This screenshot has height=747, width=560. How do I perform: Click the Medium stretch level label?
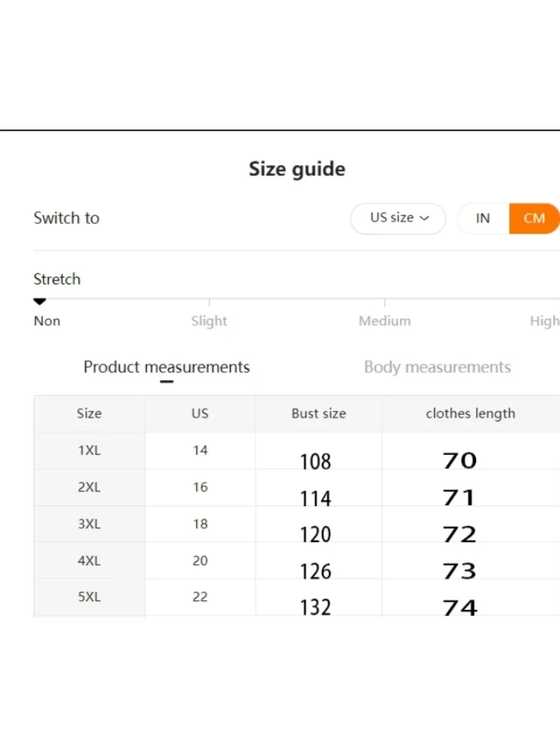pyautogui.click(x=384, y=321)
